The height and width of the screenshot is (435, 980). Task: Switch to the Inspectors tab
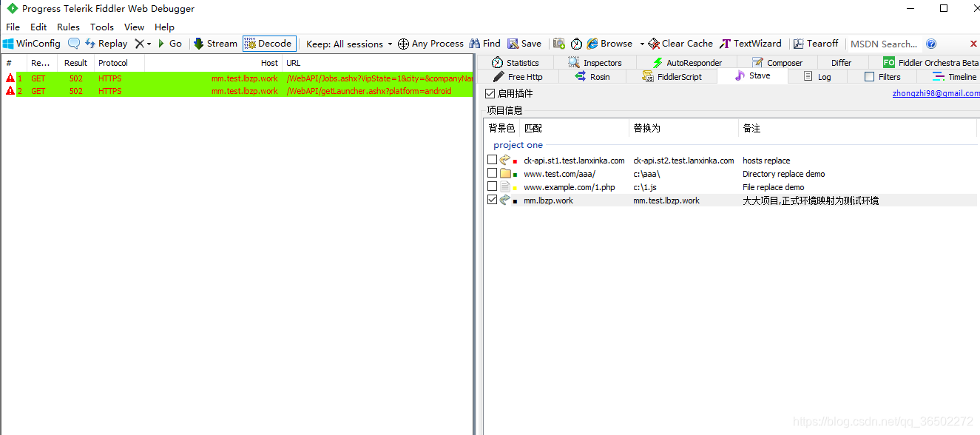[595, 63]
